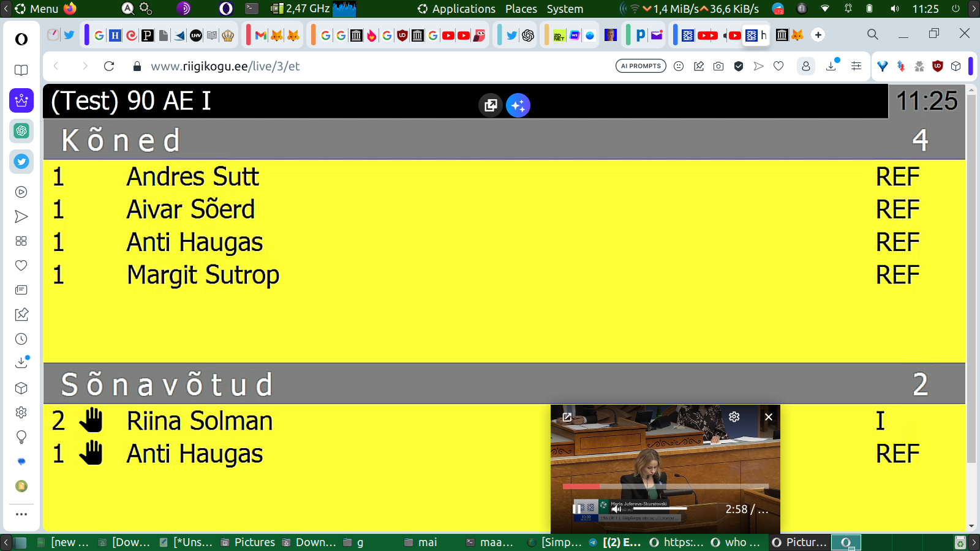Add a new tab with plus button
The height and width of the screenshot is (551, 980).
point(818,35)
